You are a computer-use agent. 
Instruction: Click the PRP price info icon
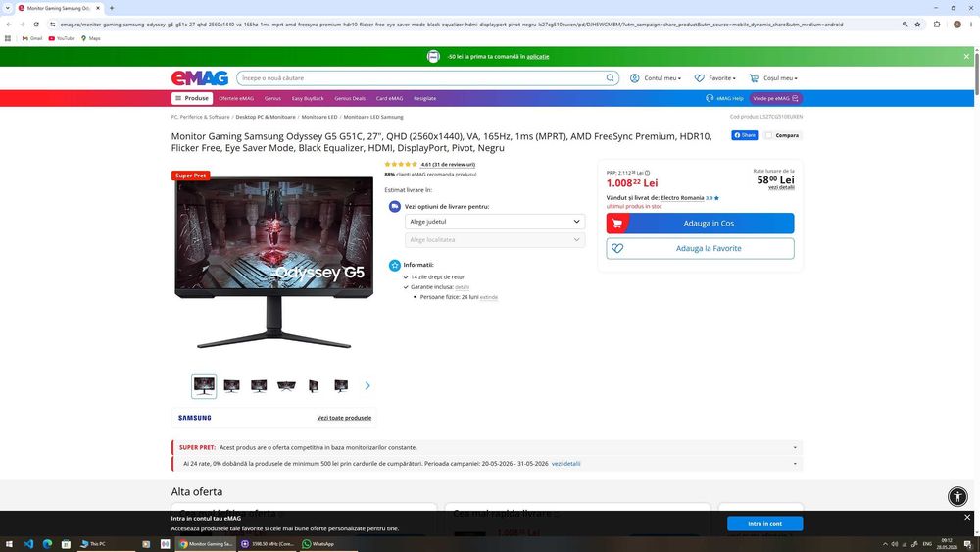point(647,173)
